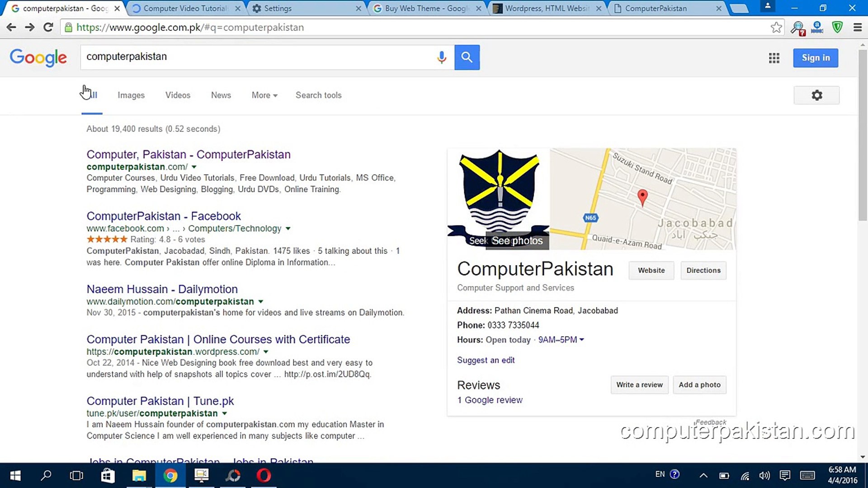Screen dimensions: 868x488
Task: Expand the tune.pk result options arrow
Action: coord(224,413)
